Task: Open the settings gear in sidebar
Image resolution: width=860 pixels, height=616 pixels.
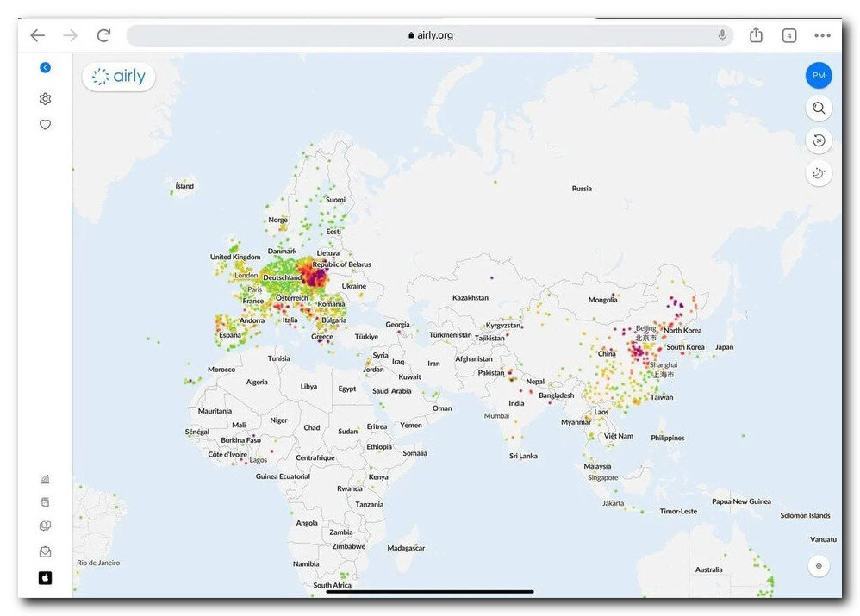Action: click(x=45, y=99)
